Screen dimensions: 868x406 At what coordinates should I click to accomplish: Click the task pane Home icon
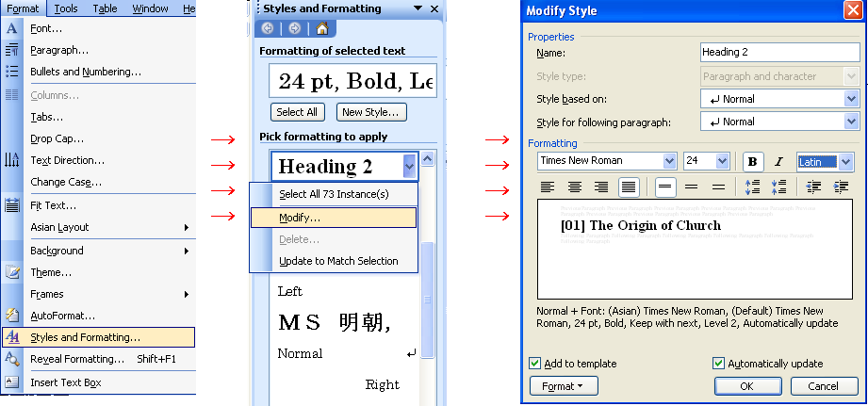(322, 29)
